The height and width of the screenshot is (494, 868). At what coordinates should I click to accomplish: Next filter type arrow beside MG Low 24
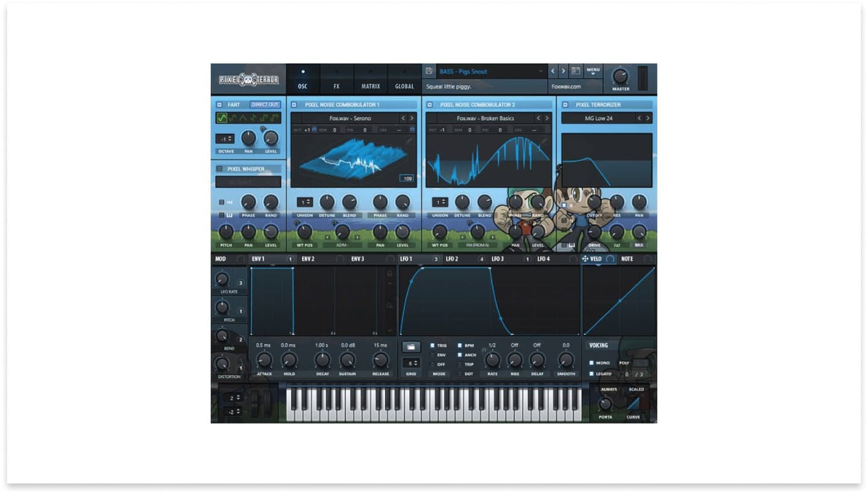click(648, 118)
